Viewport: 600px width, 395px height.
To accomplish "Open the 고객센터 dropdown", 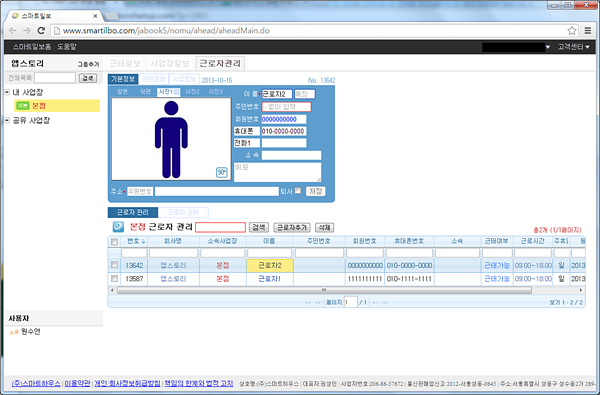I will [x=573, y=47].
